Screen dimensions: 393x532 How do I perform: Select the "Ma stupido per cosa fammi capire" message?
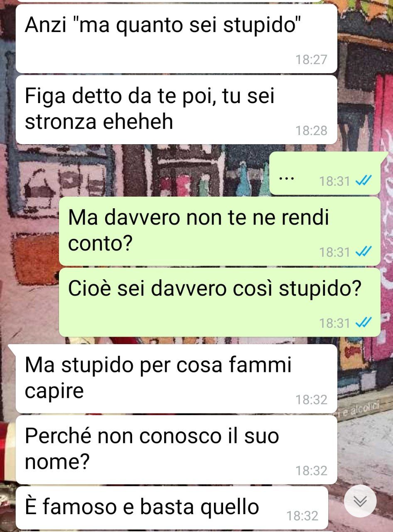pyautogui.click(x=176, y=379)
